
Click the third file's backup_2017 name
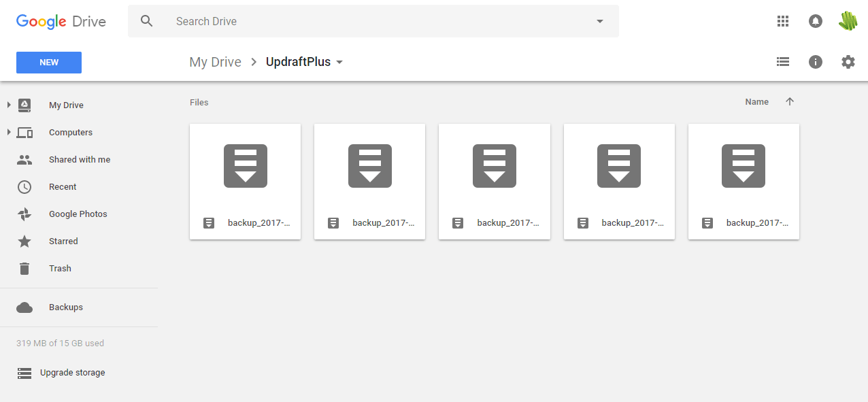509,223
